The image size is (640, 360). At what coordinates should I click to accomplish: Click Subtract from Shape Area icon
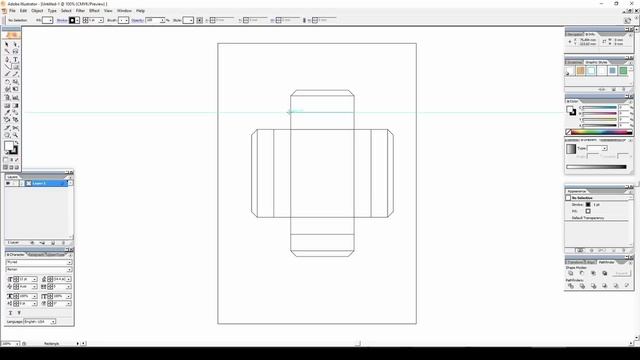point(582,273)
